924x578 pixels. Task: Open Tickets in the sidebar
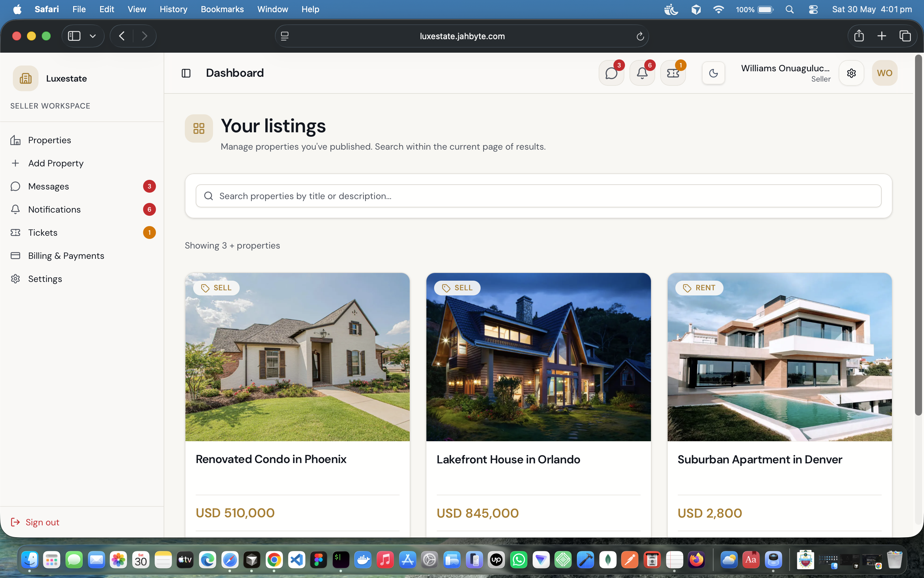click(x=82, y=232)
